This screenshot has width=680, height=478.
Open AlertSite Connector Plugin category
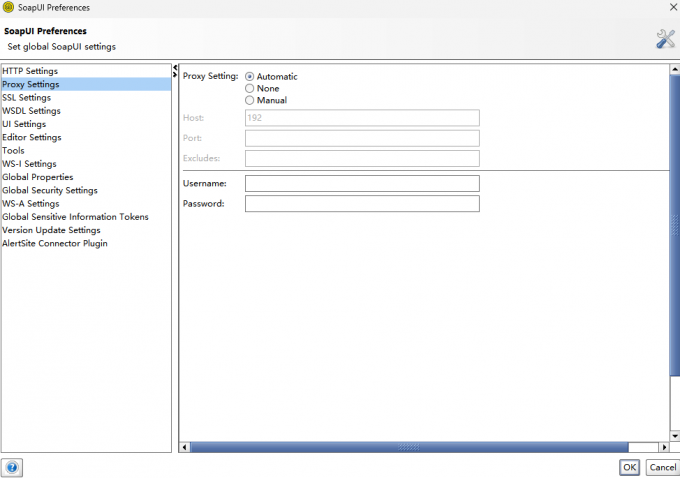coord(86,243)
